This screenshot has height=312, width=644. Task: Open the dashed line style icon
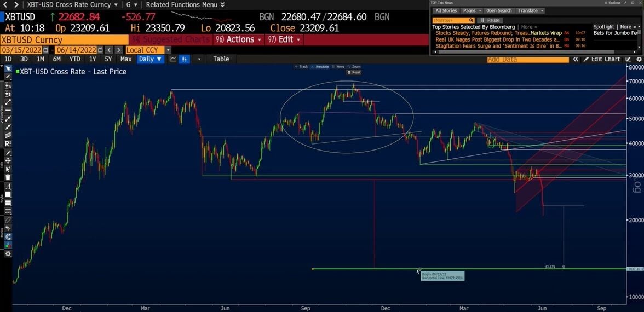tap(8, 211)
